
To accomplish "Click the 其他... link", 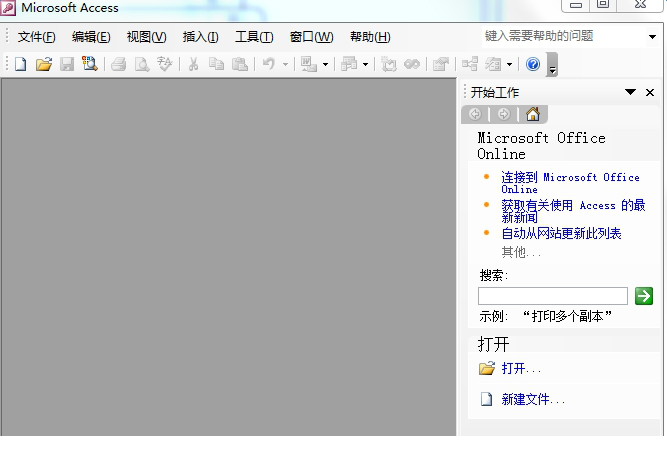I will click(x=521, y=252).
